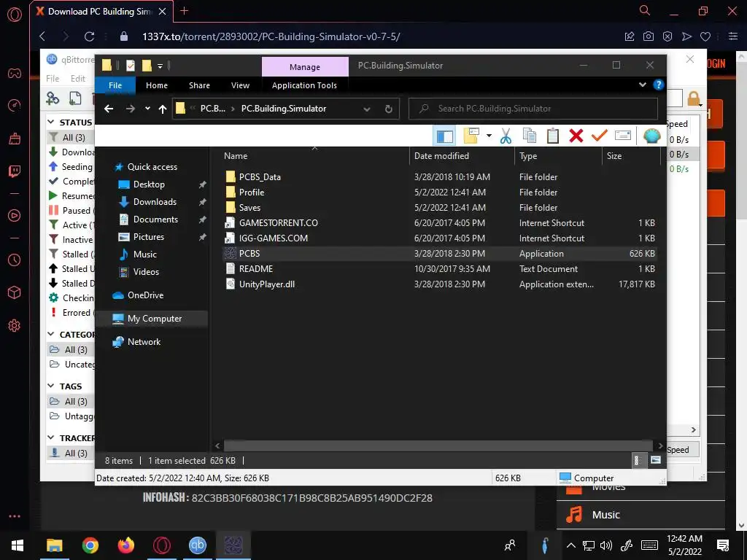Open the Share ribbon tab
This screenshot has height=560, width=747.
(199, 85)
